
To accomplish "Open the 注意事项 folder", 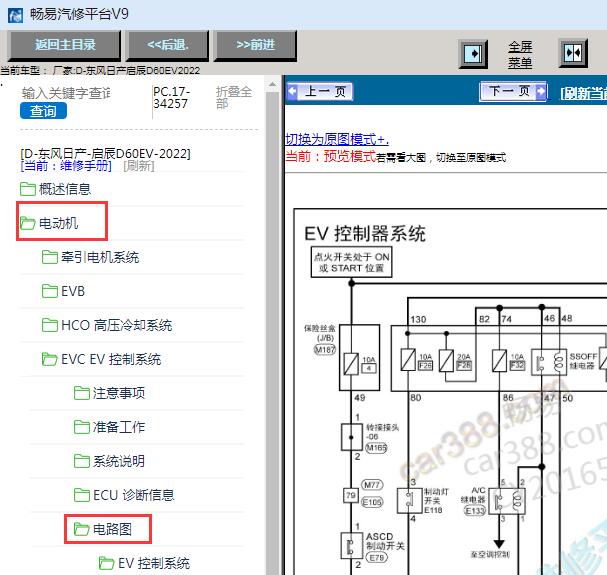I will (x=110, y=393).
